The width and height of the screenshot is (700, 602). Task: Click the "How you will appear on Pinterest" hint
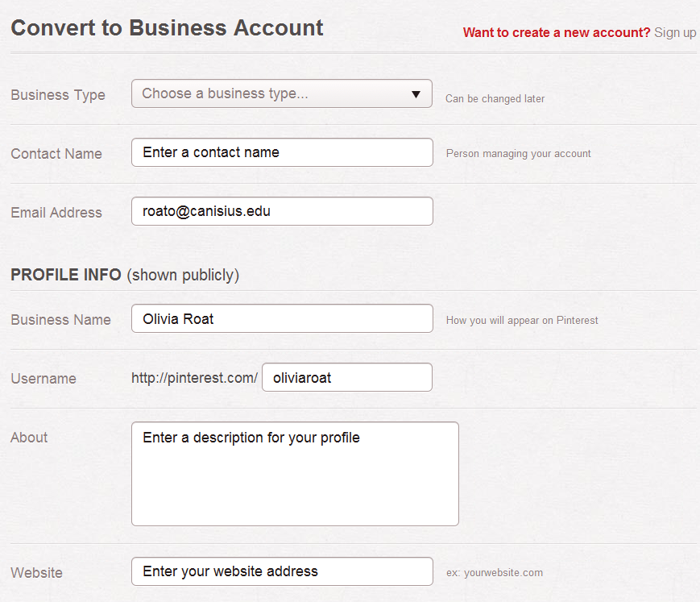(x=522, y=320)
